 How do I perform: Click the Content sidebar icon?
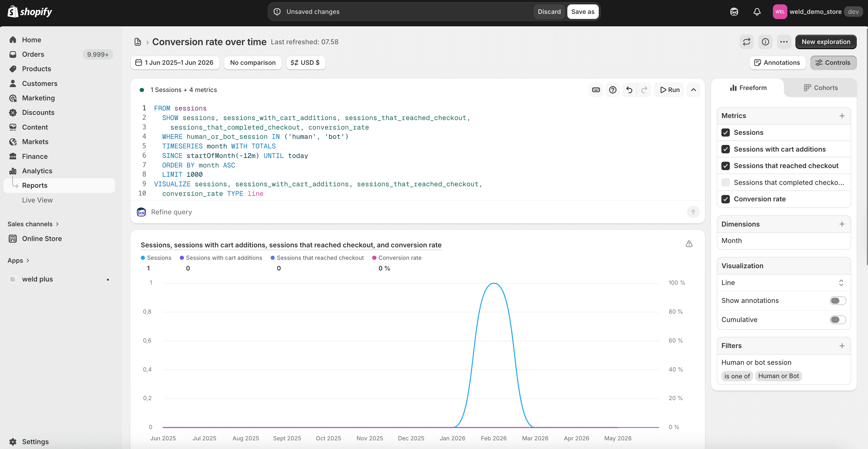13,127
